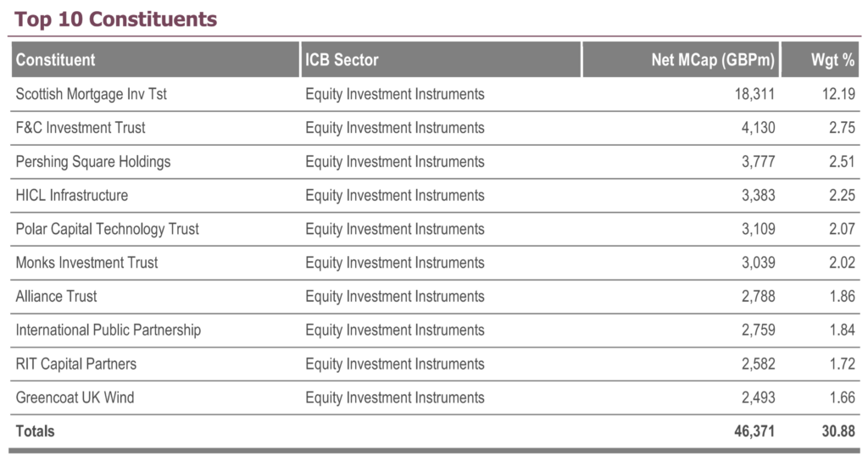Click the 30.88 total weight value
The image size is (868, 467).
(x=838, y=431)
